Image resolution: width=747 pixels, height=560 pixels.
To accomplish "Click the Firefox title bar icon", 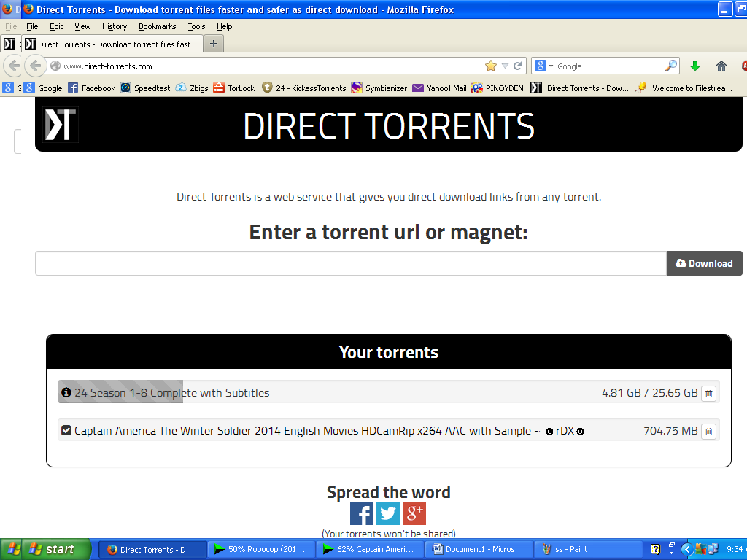I will (x=28, y=9).
